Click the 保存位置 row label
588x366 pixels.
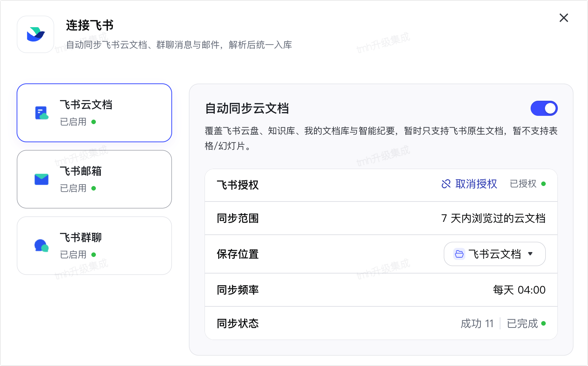click(238, 254)
